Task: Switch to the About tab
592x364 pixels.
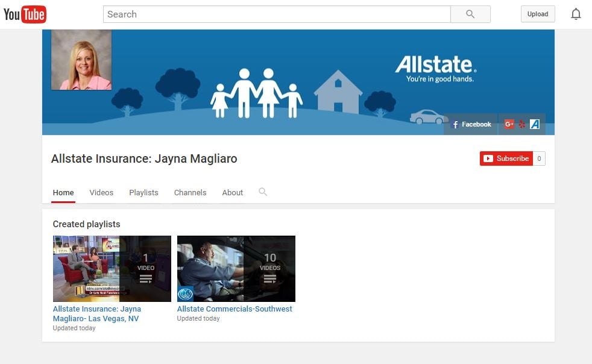Action: (233, 193)
